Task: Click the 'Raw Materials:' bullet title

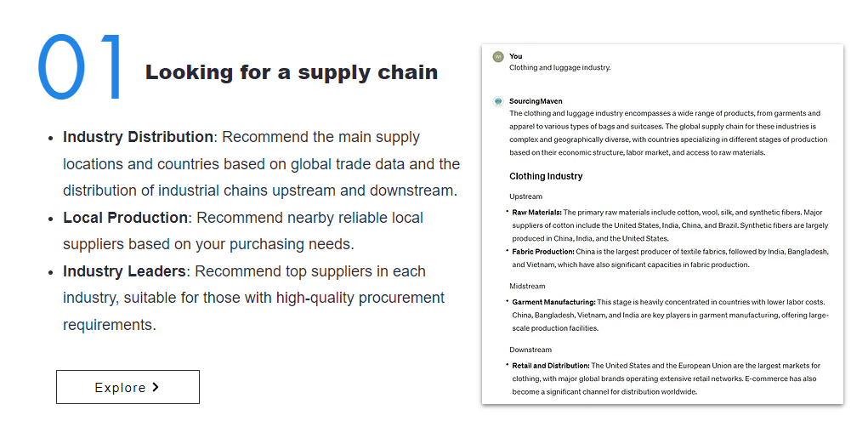Action: (536, 213)
